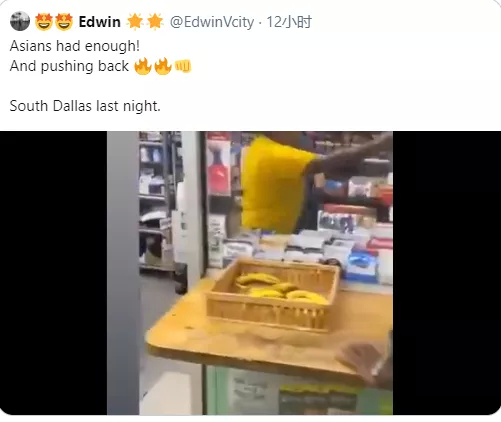Click the second star-eyed emoji before Edwin
The width and height of the screenshot is (501, 422).
pyautogui.click(x=64, y=22)
